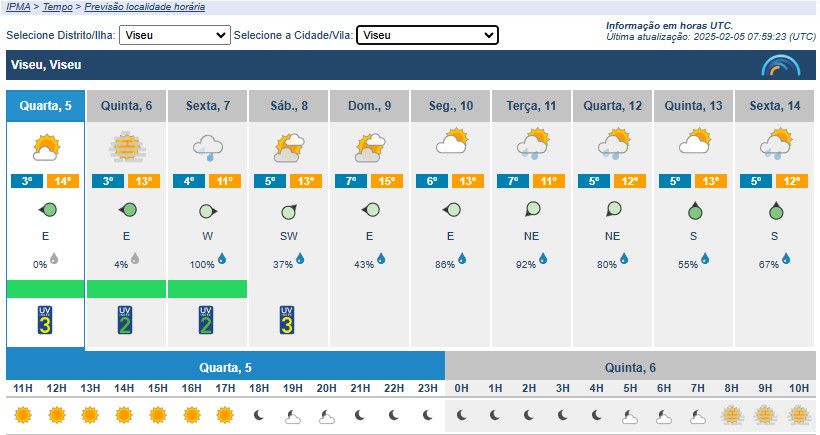Viewport: 820px width, 435px height.
Task: Select the Sexta, 14 day tab
Action: click(x=775, y=106)
